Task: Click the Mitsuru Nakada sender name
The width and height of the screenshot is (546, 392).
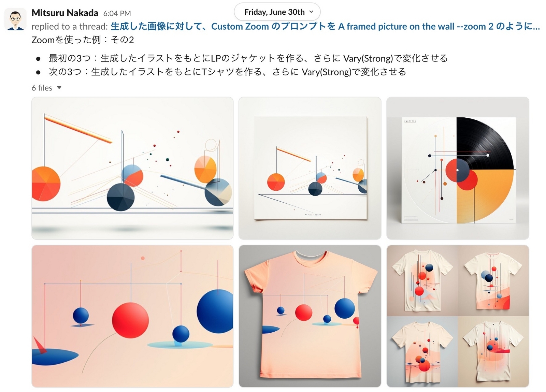Action: pyautogui.click(x=65, y=13)
